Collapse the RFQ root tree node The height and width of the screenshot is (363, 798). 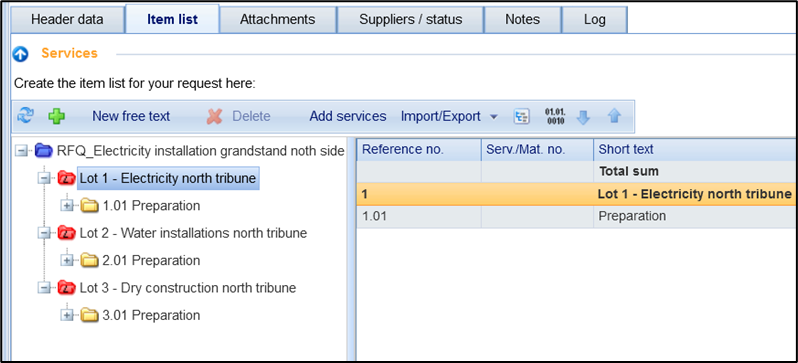click(x=21, y=151)
